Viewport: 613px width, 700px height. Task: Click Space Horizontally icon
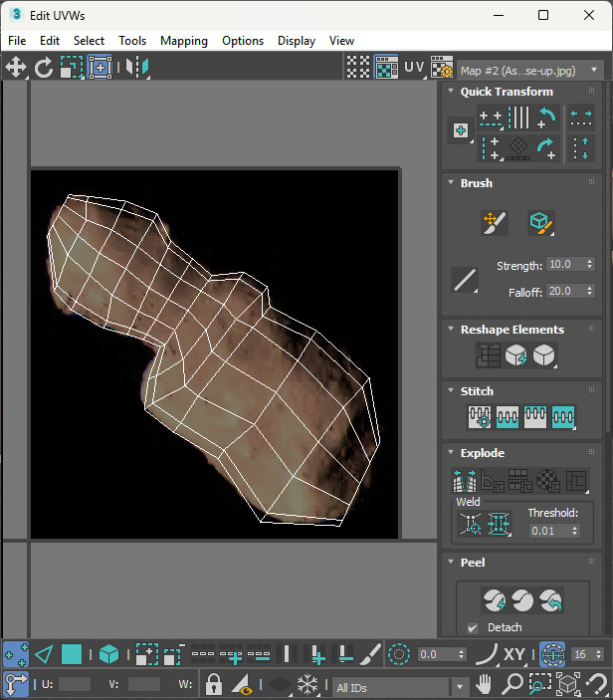[x=581, y=118]
